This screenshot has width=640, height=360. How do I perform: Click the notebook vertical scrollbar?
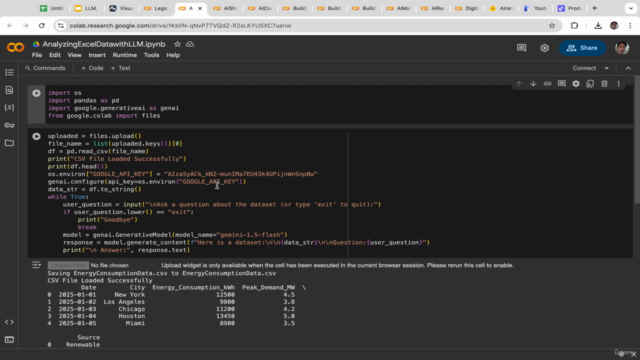(x=636, y=139)
